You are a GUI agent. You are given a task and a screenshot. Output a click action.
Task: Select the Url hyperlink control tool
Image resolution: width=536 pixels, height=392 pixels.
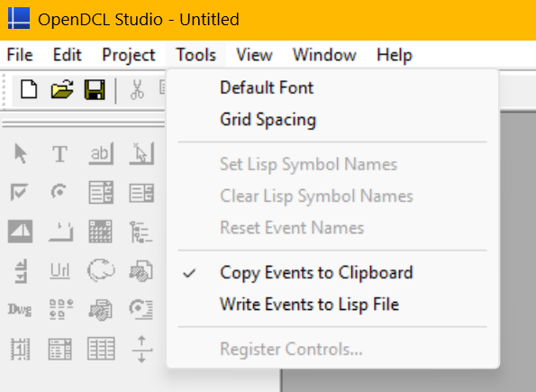point(60,271)
